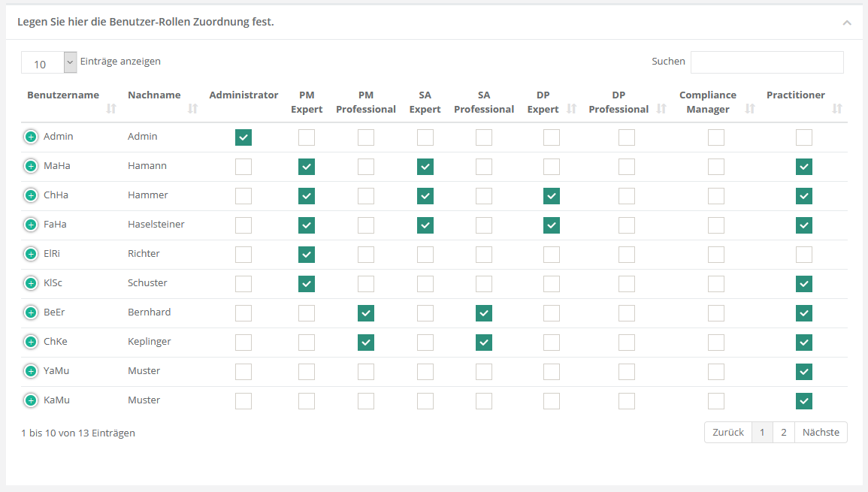Screen dimensions: 868x492
Task: Click the sort icon in Practitioner column
Action: pyautogui.click(x=837, y=109)
